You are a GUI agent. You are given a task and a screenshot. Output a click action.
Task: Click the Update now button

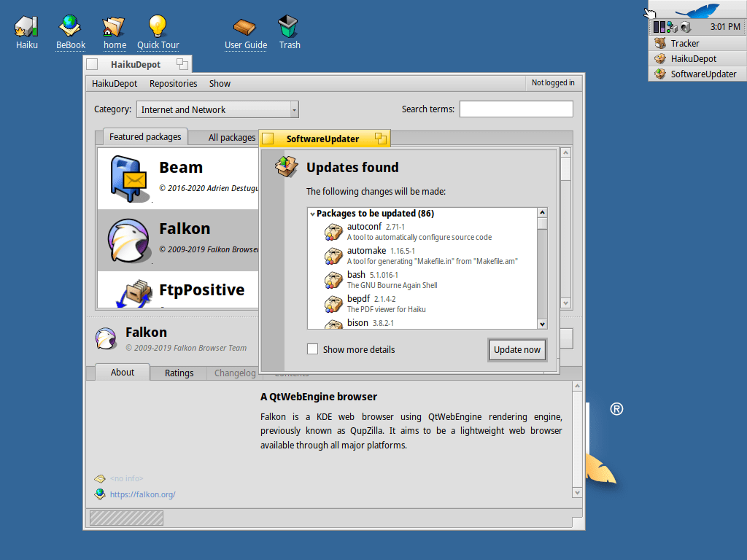[517, 349]
